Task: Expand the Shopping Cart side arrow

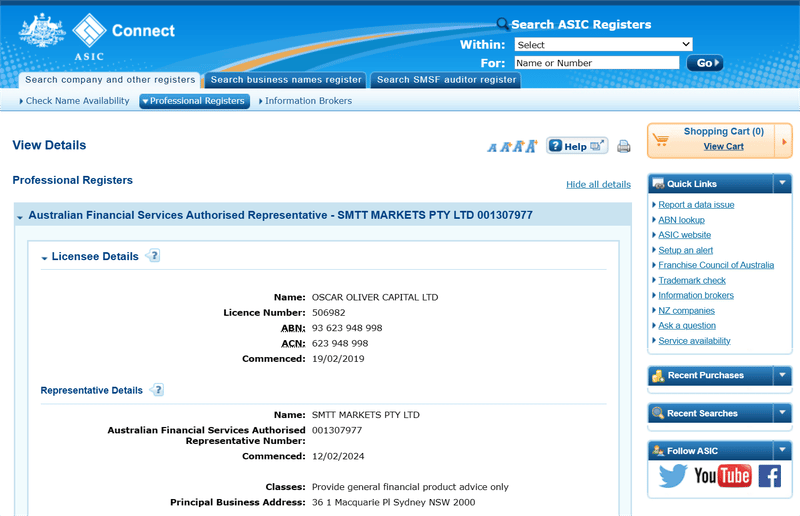Action: [x=784, y=141]
